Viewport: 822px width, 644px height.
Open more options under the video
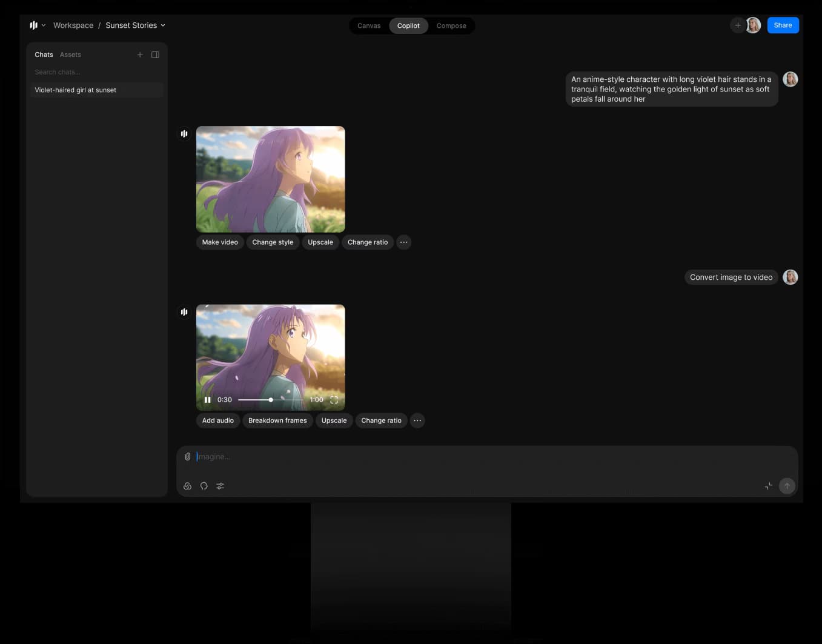point(417,420)
